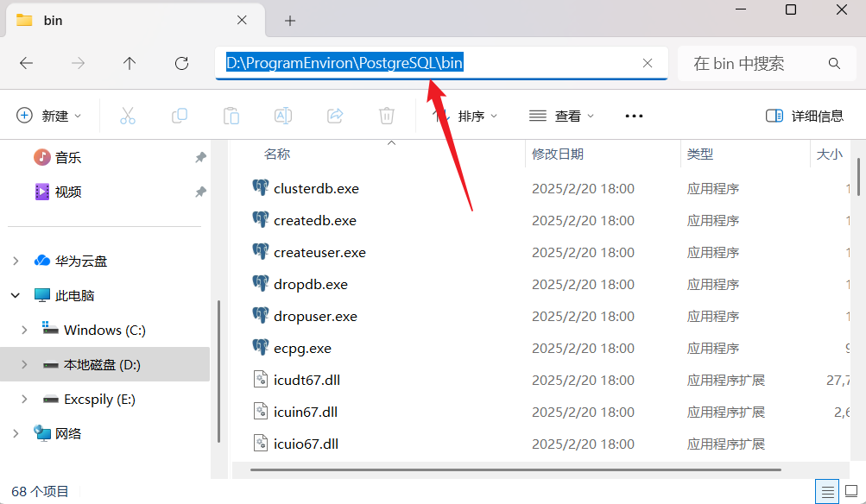Select the bin tab
This screenshot has height=504, width=866.
[x=135, y=21]
